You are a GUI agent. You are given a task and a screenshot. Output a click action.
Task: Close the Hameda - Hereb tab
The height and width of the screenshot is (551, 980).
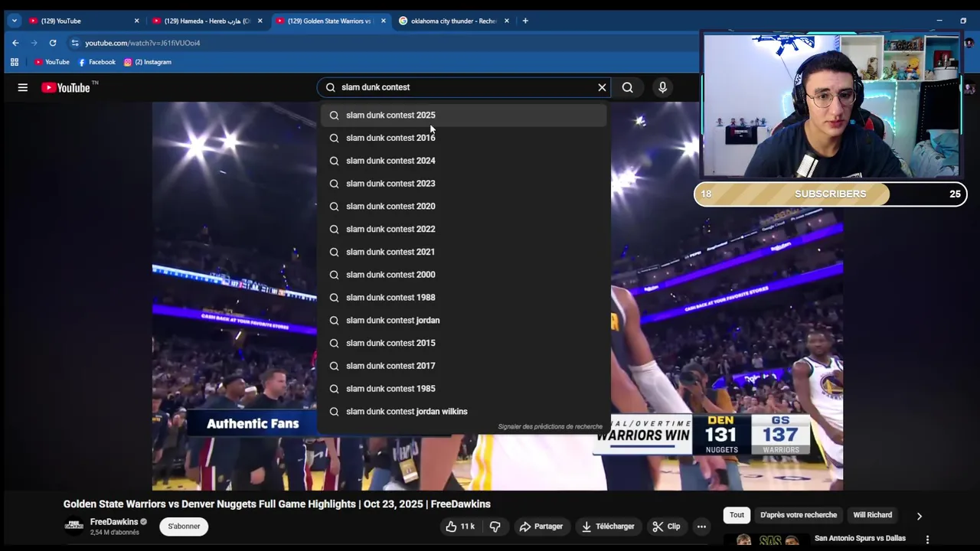260,21
